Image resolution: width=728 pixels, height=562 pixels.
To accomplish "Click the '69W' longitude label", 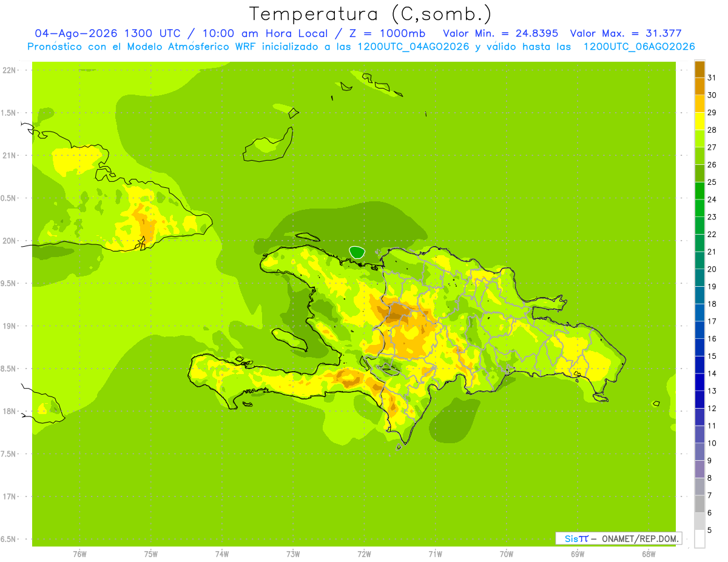I will coord(578,554).
